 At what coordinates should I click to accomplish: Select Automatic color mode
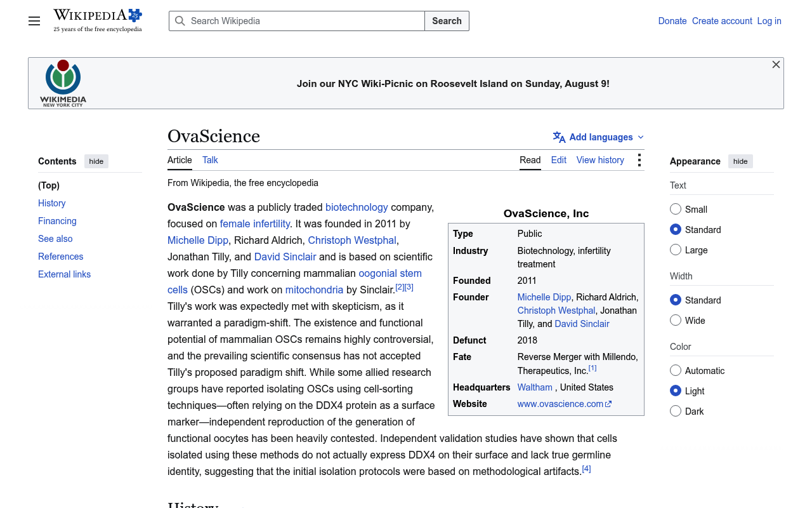pos(676,370)
